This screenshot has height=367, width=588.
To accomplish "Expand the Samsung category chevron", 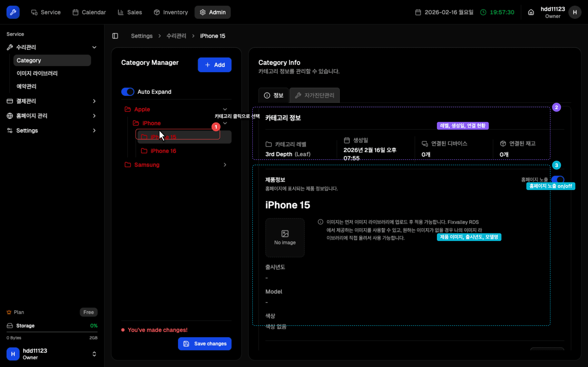I will 225,165.
